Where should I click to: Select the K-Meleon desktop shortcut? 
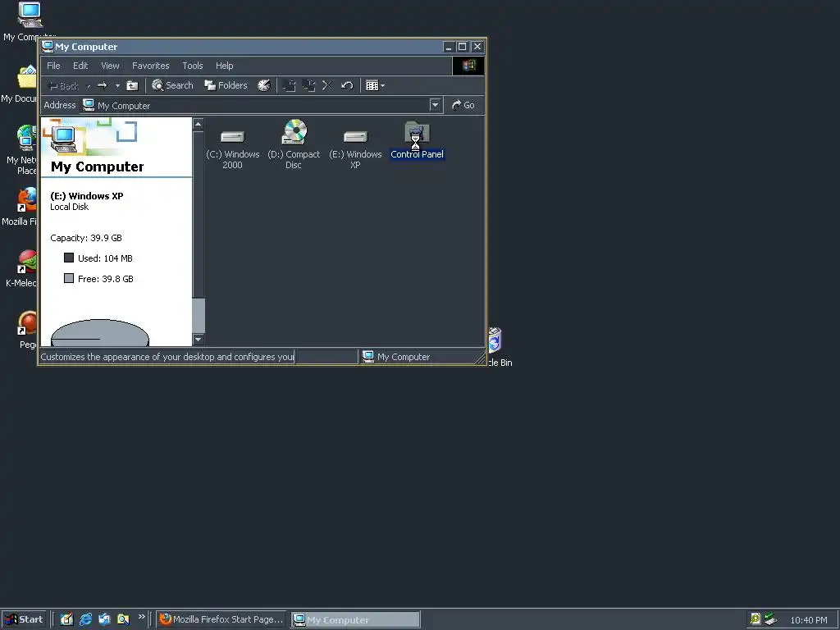click(21, 268)
